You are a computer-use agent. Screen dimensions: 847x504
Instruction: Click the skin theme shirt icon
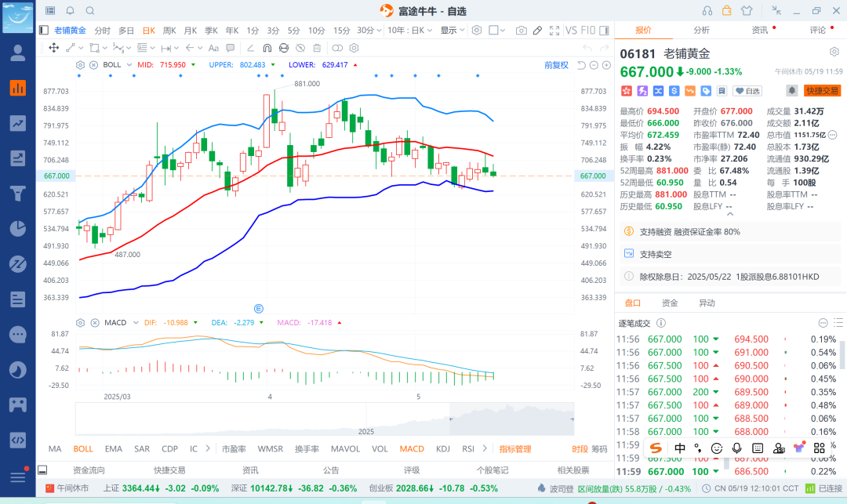pos(746,11)
